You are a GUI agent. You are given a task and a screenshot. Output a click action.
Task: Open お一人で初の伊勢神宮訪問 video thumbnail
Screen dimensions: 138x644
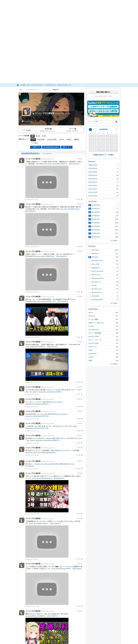(47, 320)
